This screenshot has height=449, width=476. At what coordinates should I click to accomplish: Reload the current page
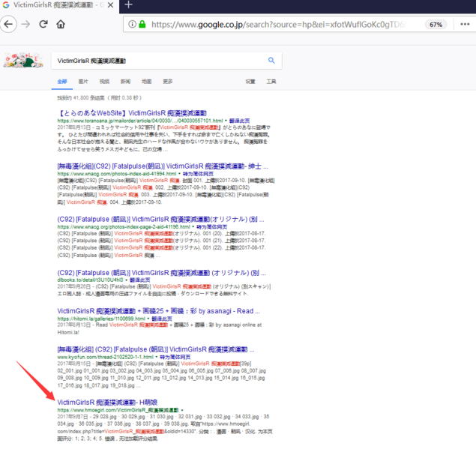[43, 24]
